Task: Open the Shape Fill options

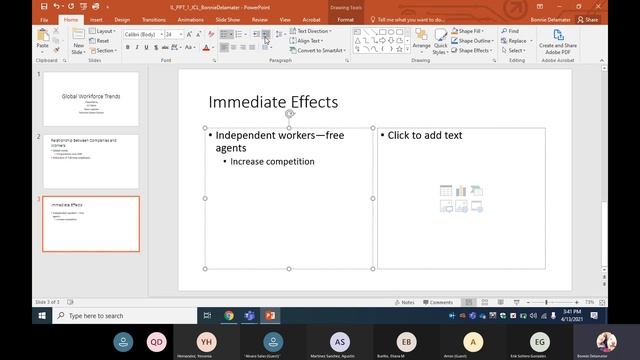Action: (x=467, y=31)
